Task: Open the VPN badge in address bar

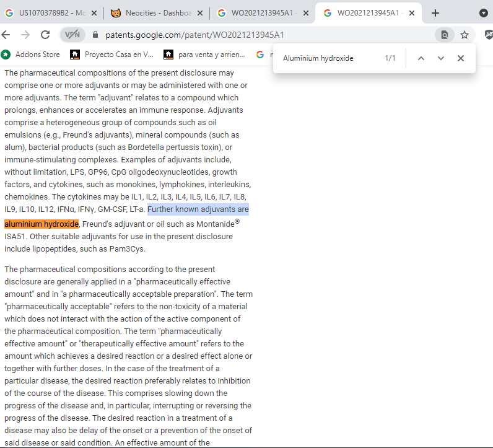Action: click(x=72, y=35)
